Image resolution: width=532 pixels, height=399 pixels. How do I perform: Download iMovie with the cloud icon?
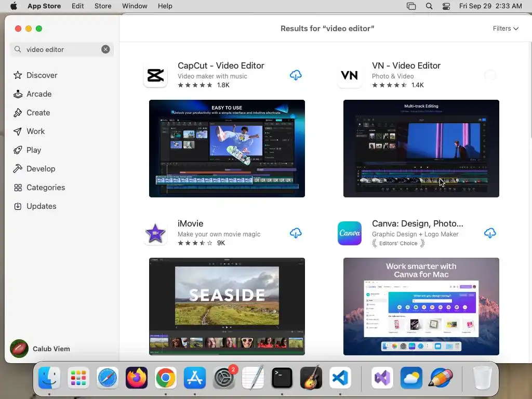point(296,233)
